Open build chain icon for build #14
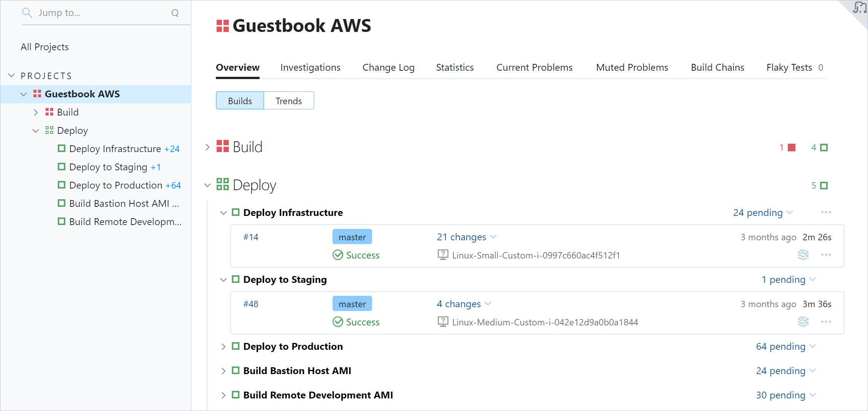 pos(803,255)
